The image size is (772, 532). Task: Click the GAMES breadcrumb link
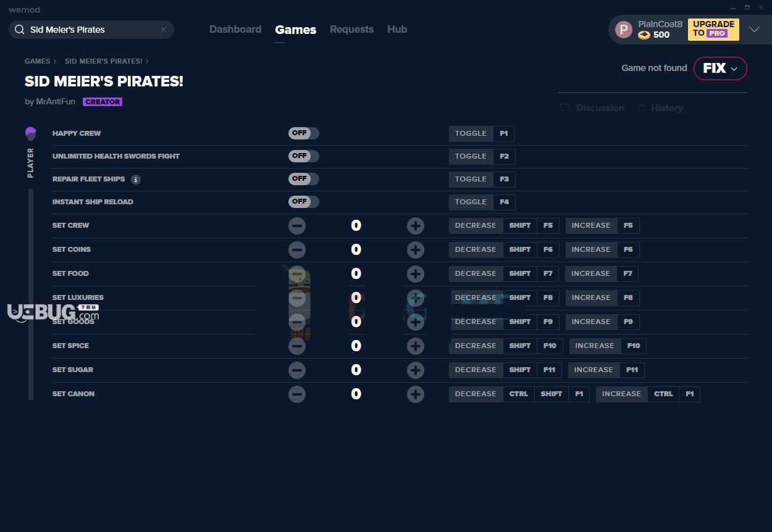pos(37,61)
